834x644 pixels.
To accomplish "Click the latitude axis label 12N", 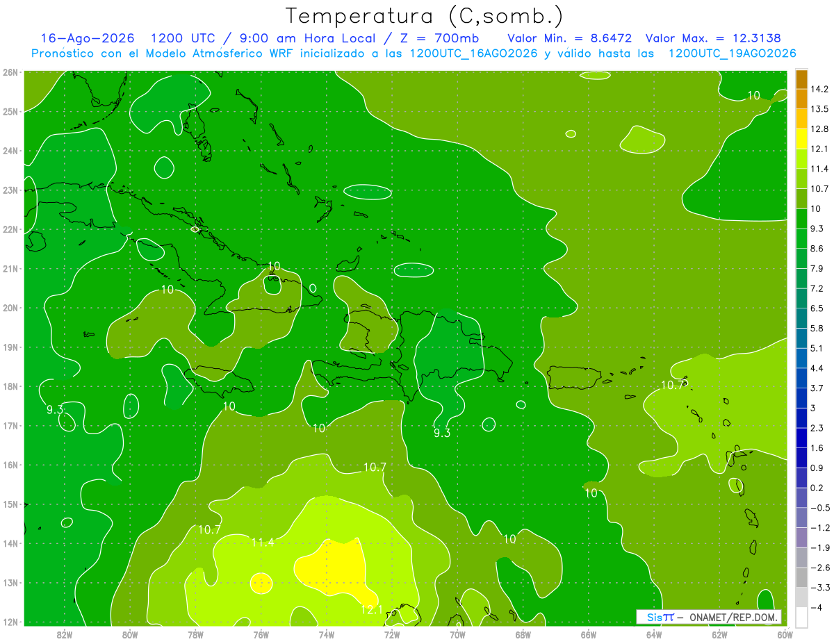I will point(10,622).
